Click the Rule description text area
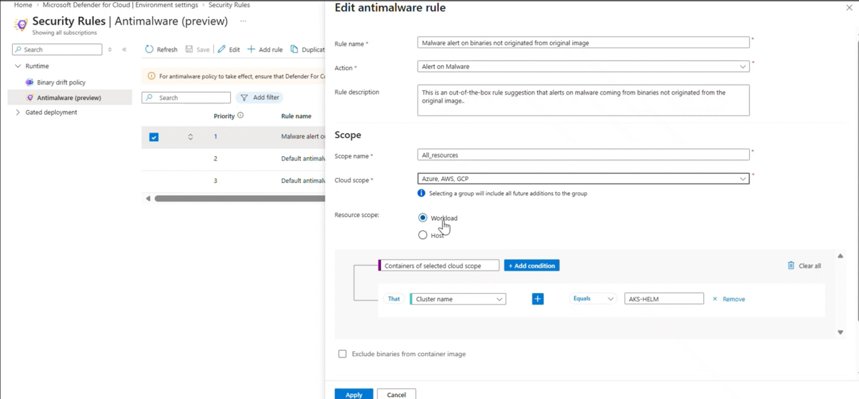 583,100
